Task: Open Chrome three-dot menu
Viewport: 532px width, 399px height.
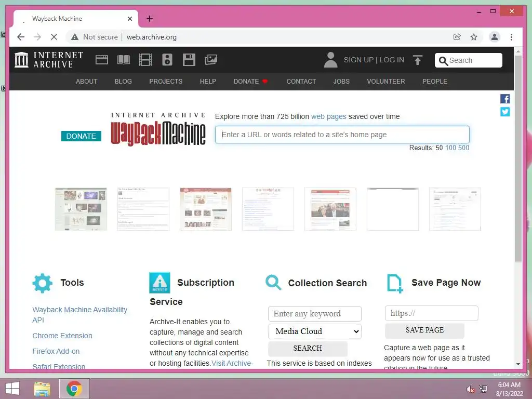Action: coord(511,37)
